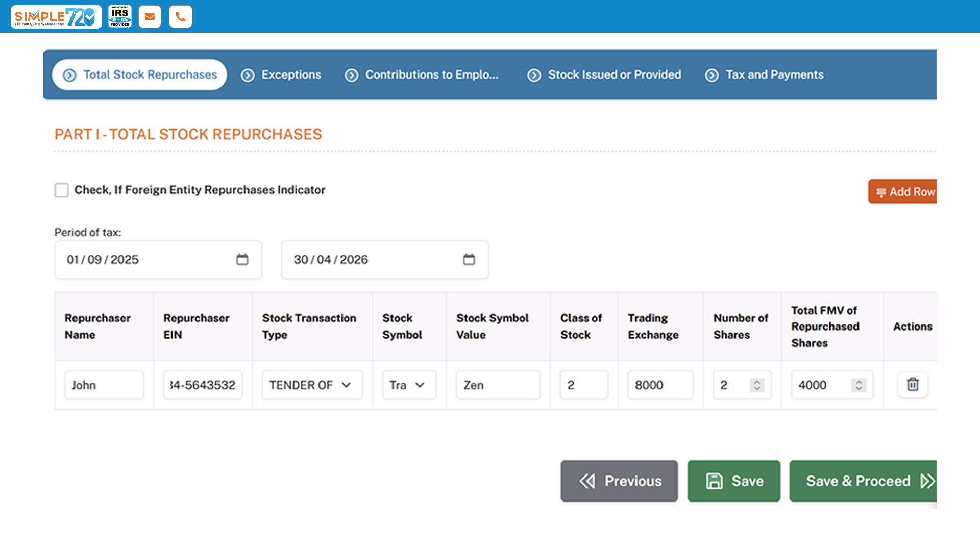
Task: Click the Repurchaser EIN input field
Action: point(203,385)
